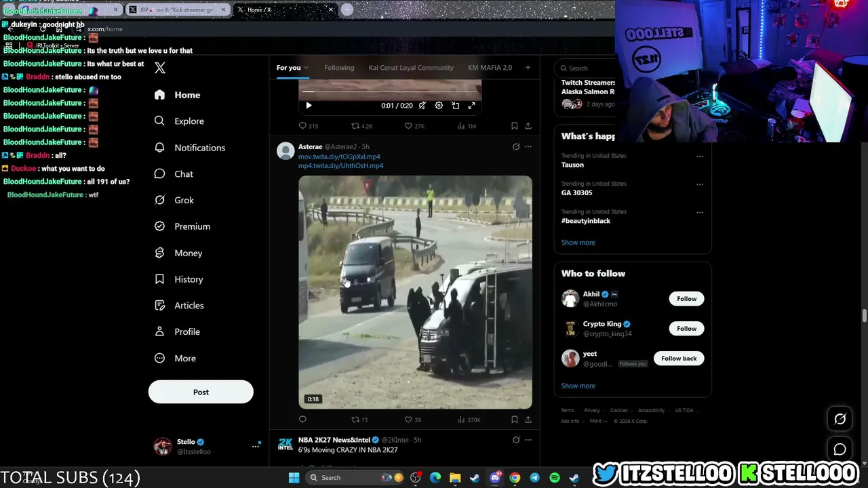868x488 pixels.
Task: Open the Grok floating button
Action: [840, 419]
